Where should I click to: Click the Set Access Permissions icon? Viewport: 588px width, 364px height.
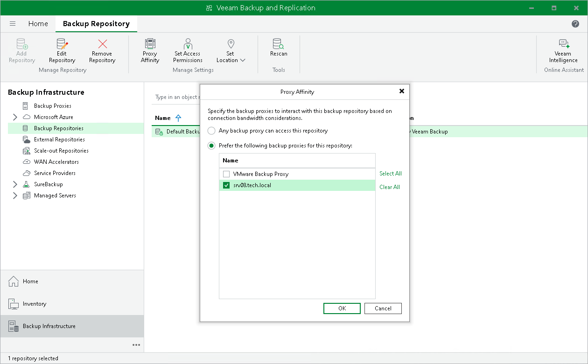188,45
